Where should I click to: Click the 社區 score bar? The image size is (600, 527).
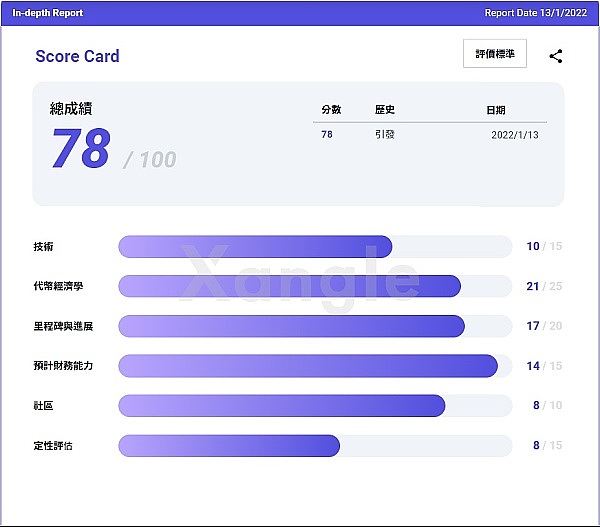(315, 405)
